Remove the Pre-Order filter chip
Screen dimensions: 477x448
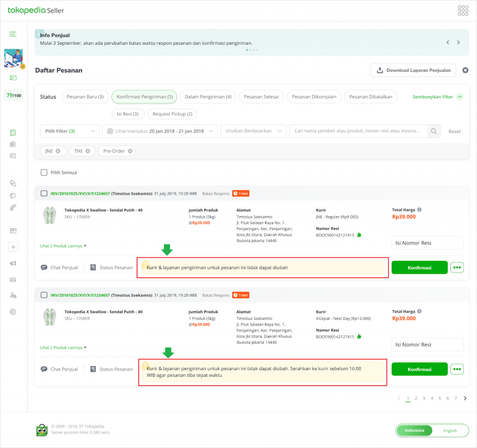[x=130, y=151]
